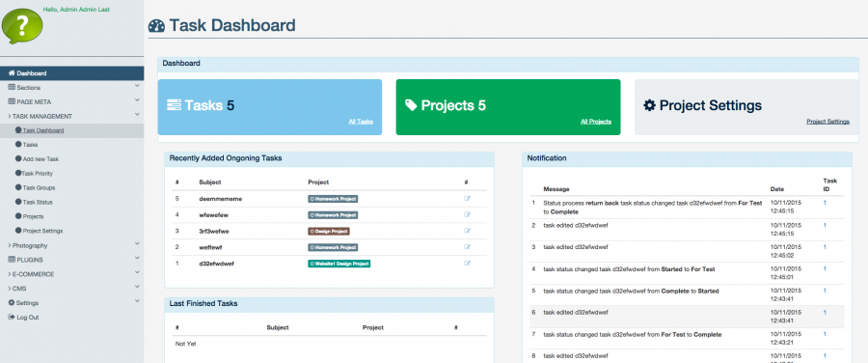868x363 pixels.
Task: Click Log Out in the sidebar
Action: pos(28,318)
